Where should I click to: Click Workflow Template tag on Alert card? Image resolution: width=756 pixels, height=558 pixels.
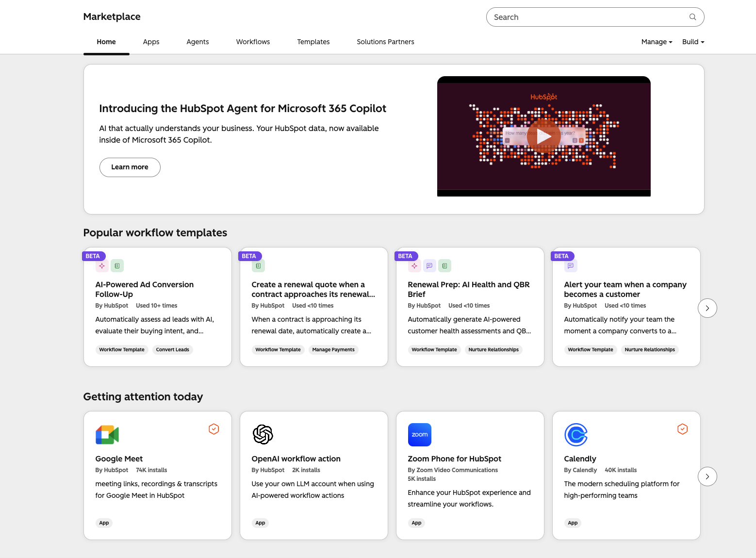point(591,349)
